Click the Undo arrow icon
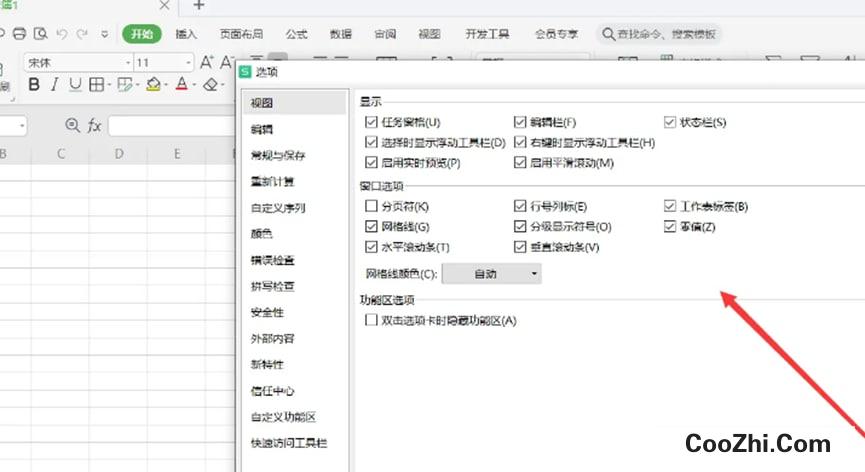The height and width of the screenshot is (472, 865). click(x=62, y=34)
